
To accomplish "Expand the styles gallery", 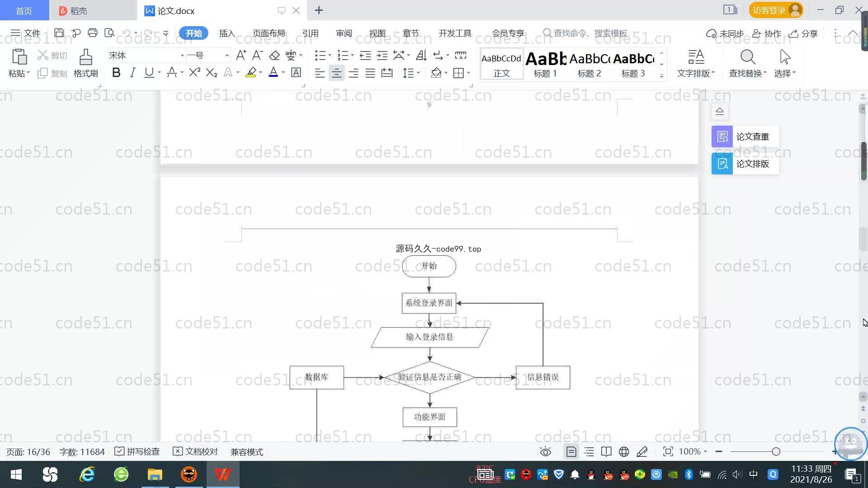I will 661,76.
